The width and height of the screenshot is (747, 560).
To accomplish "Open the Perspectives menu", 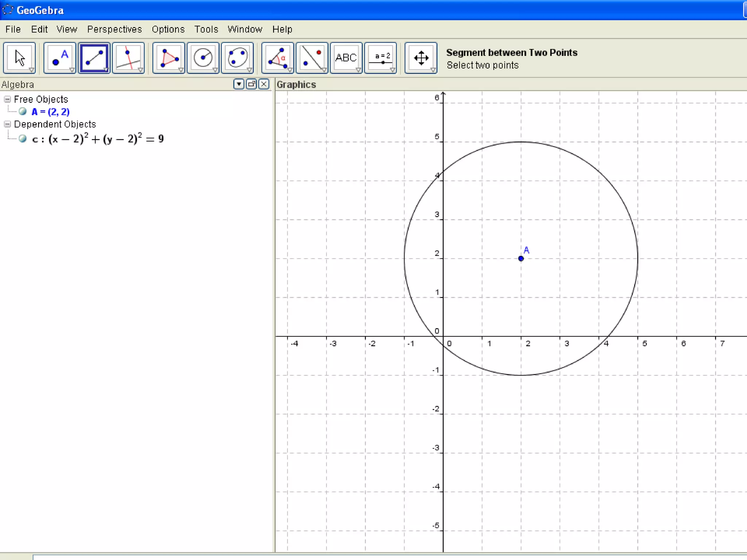I will 114,29.
